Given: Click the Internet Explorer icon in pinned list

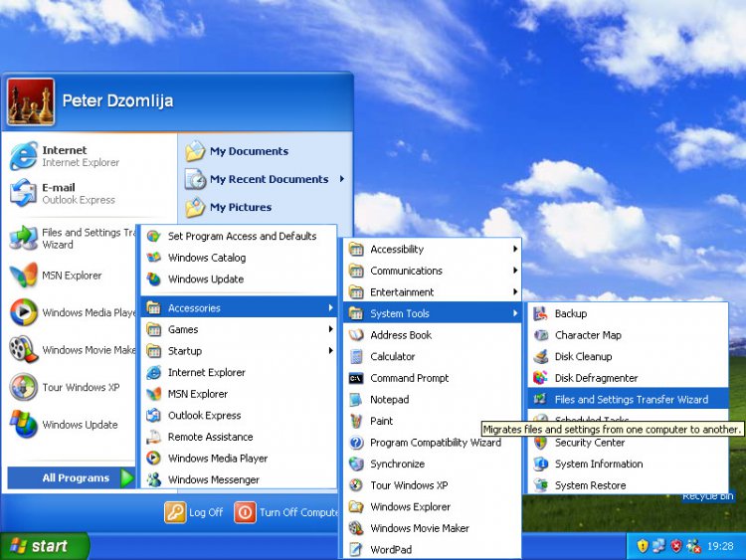Looking at the screenshot, I should point(23,156).
